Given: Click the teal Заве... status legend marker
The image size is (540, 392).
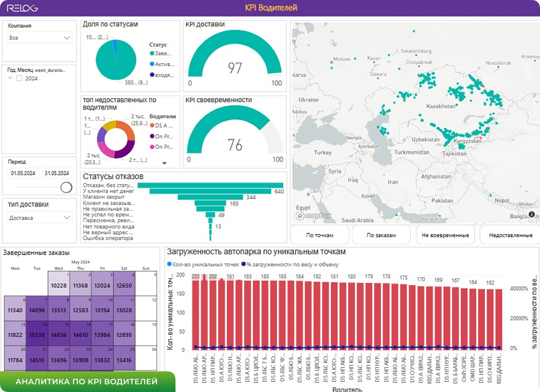Looking at the screenshot, I should (x=152, y=53).
